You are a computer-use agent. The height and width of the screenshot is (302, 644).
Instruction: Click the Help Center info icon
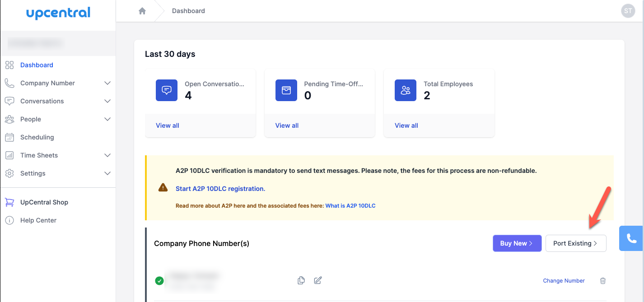click(9, 220)
